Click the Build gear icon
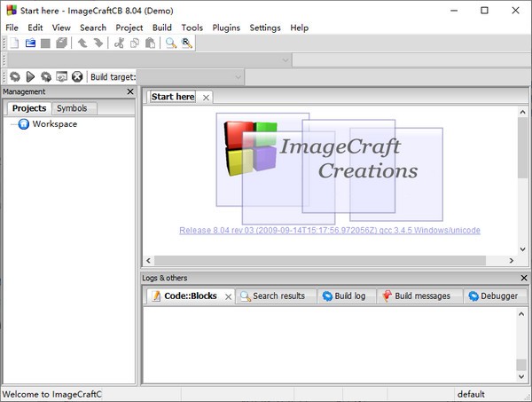The height and width of the screenshot is (402, 532). click(x=14, y=77)
